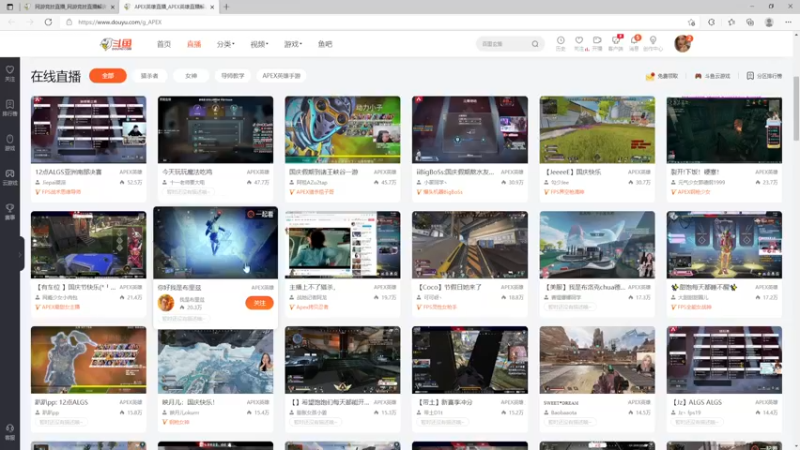Close the active APEX browser tab
The image size is (800, 450).
pos(212,7)
